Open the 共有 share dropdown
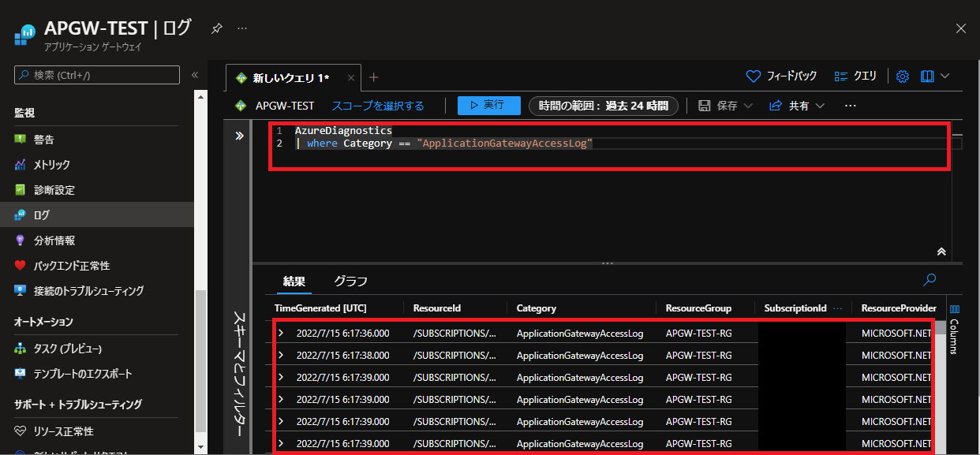Screen dimensions: 980x455 click(797, 106)
